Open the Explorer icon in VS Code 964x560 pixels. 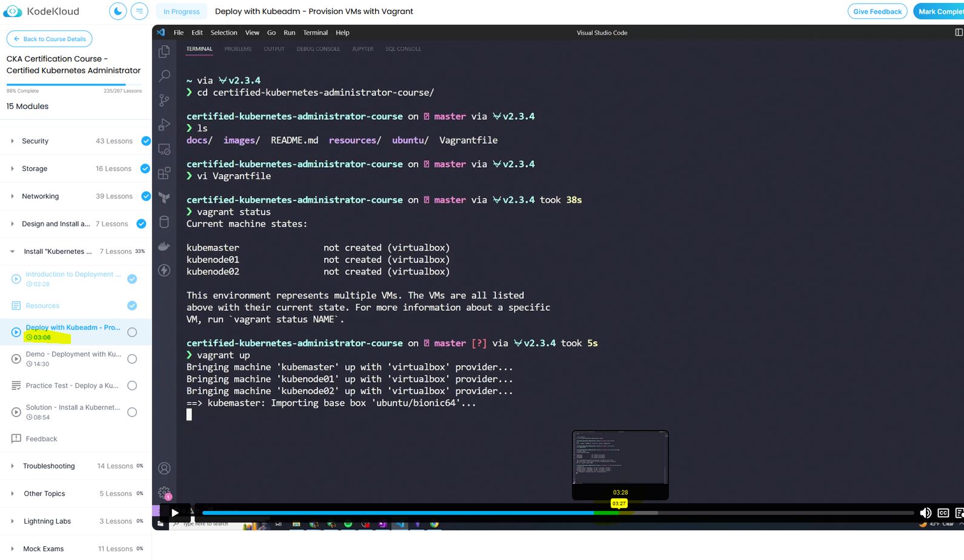coord(164,52)
